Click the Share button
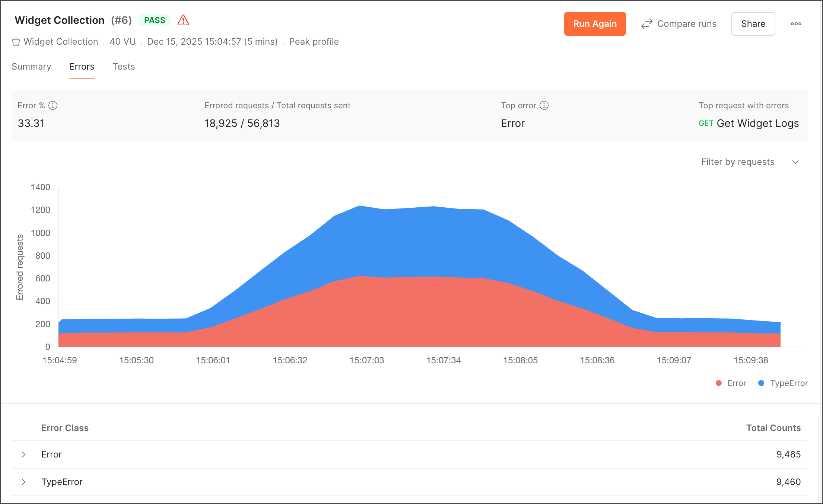823x504 pixels. click(753, 23)
